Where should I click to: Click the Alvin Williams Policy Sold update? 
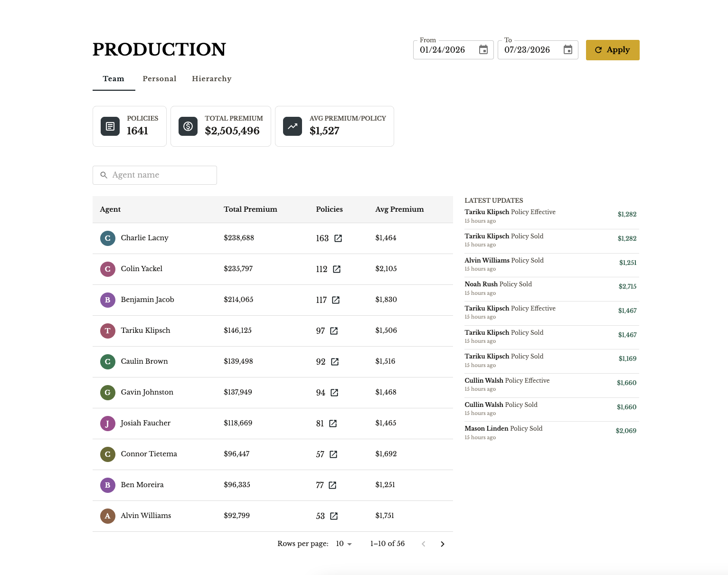click(x=552, y=265)
